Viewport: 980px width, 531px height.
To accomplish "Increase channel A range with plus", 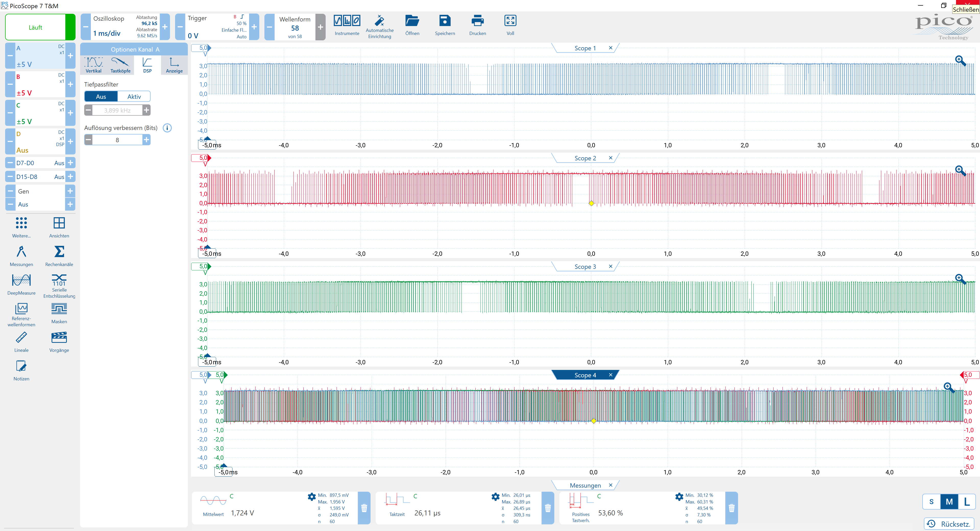I will [70, 56].
